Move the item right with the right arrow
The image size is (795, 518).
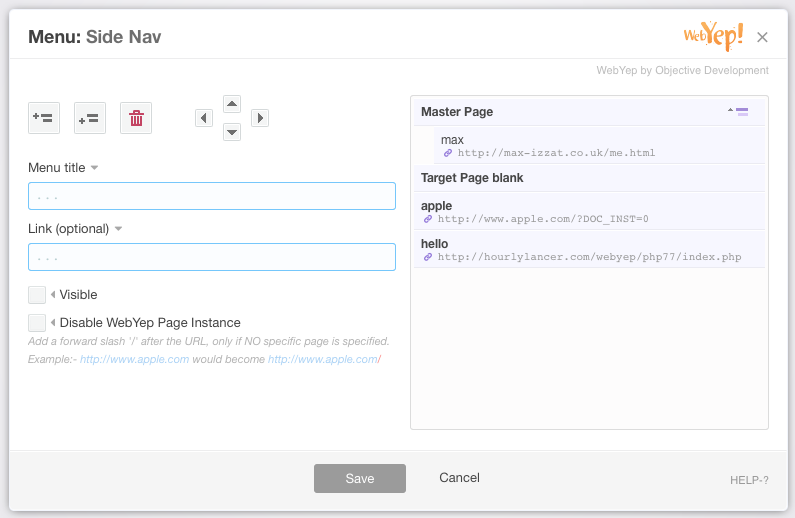click(260, 118)
